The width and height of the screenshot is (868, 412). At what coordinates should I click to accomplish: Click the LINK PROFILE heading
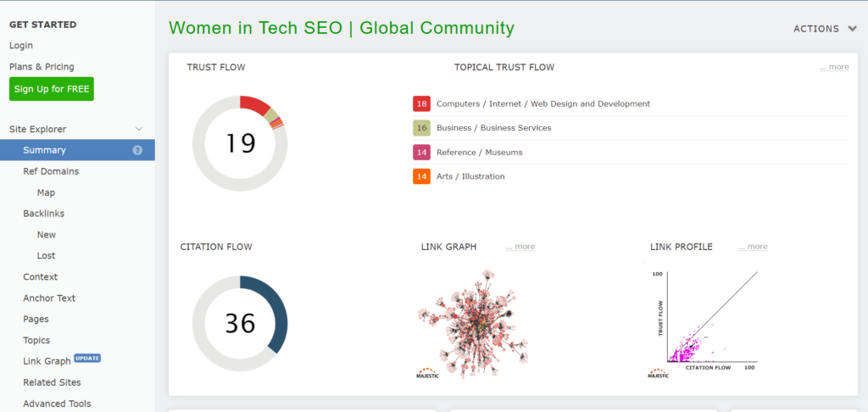pos(682,247)
